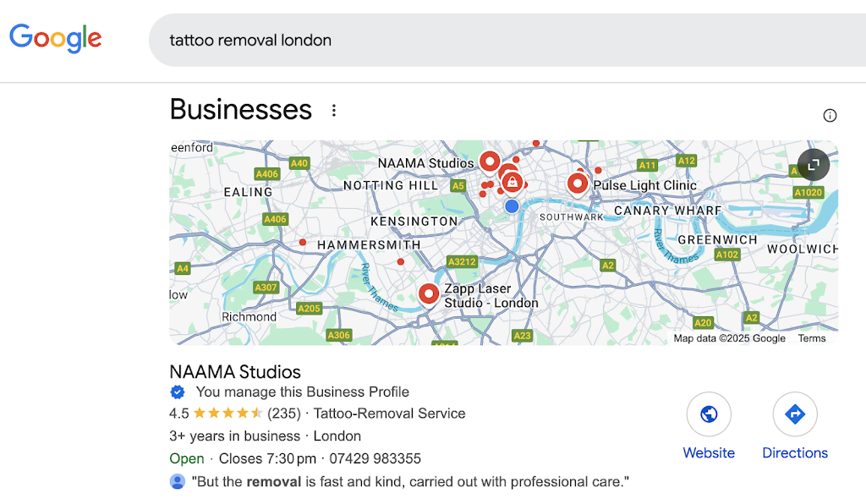This screenshot has width=866, height=504.
Task: Open the Website text link
Action: [709, 453]
